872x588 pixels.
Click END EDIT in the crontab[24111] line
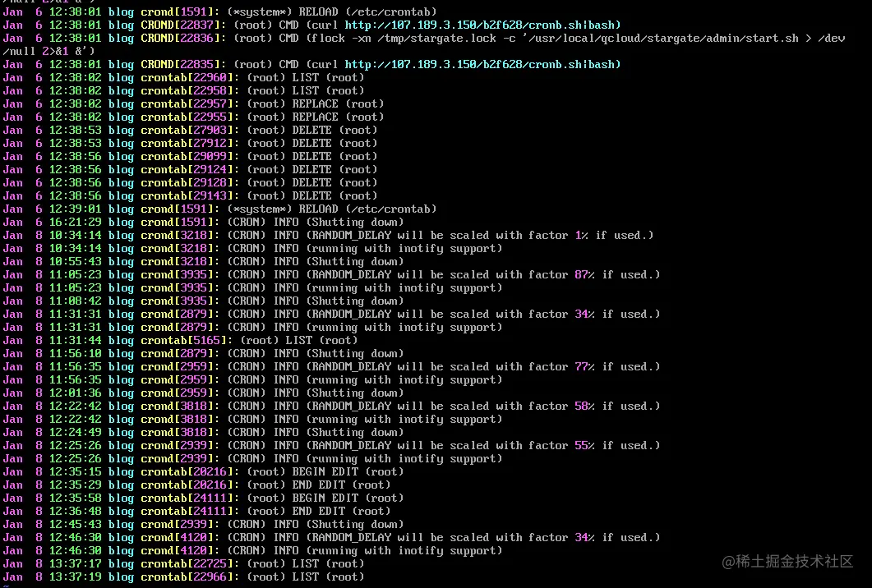(x=319, y=512)
